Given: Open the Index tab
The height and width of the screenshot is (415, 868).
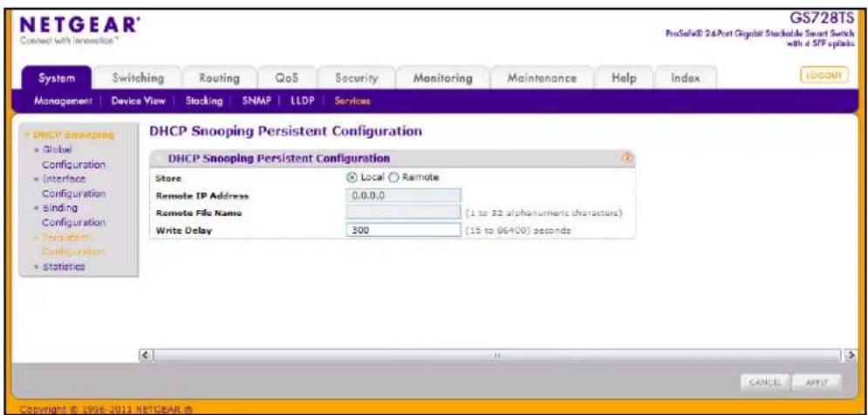Looking at the screenshot, I should tap(686, 78).
